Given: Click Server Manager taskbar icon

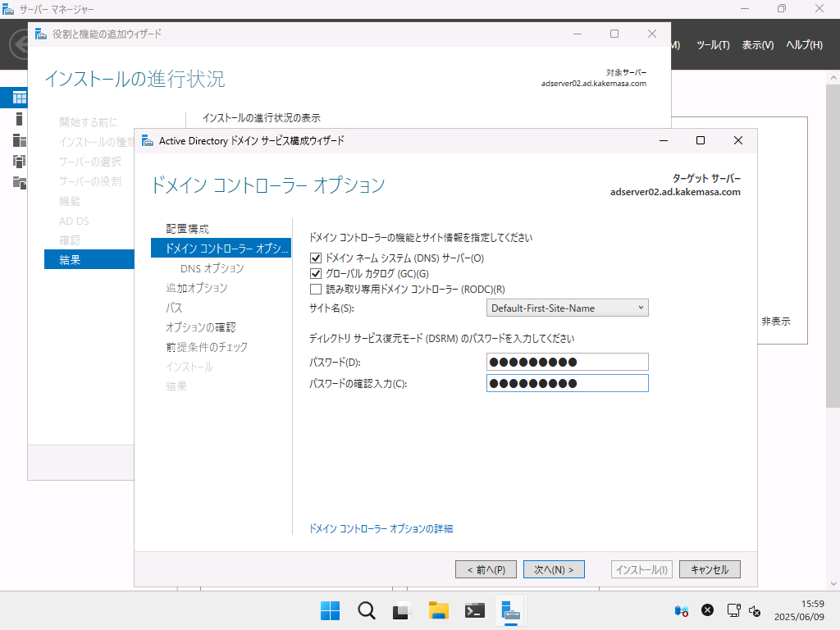Looking at the screenshot, I should [510, 610].
